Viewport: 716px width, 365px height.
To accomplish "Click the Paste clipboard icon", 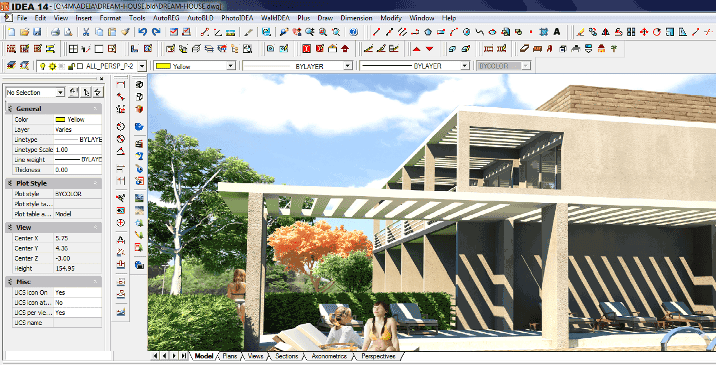I will tap(112, 32).
